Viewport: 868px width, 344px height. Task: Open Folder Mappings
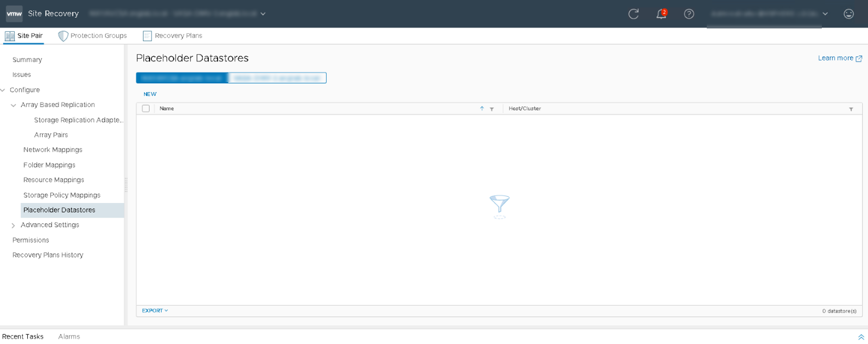point(49,165)
